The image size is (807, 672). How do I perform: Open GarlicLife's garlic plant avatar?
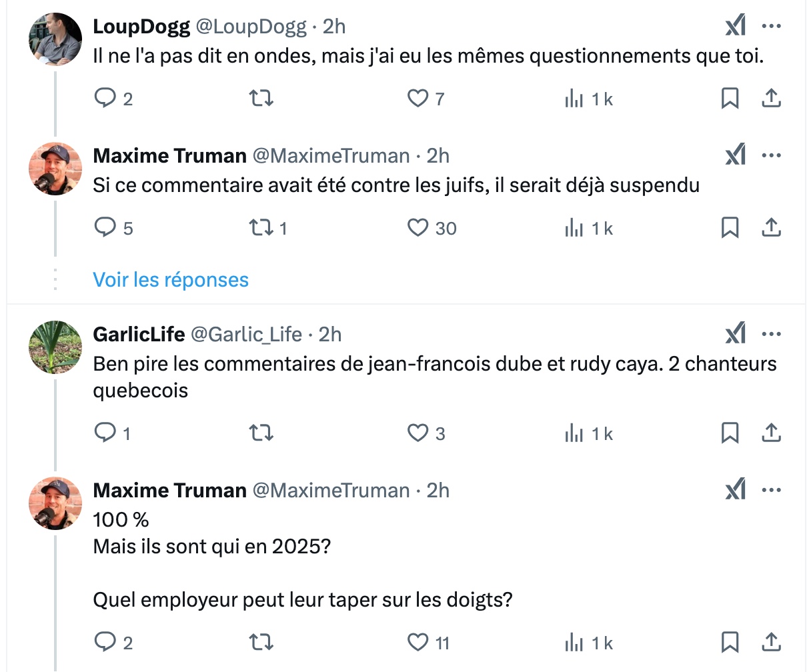click(55, 347)
